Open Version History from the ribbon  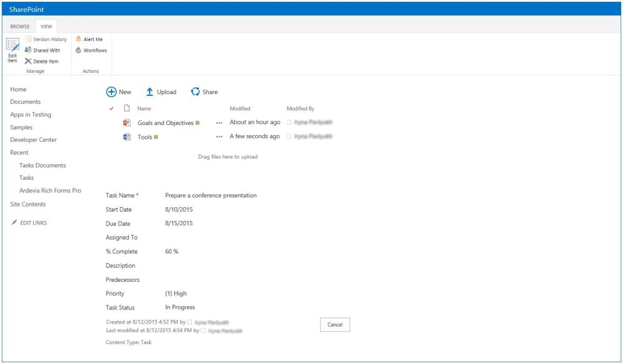46,39
